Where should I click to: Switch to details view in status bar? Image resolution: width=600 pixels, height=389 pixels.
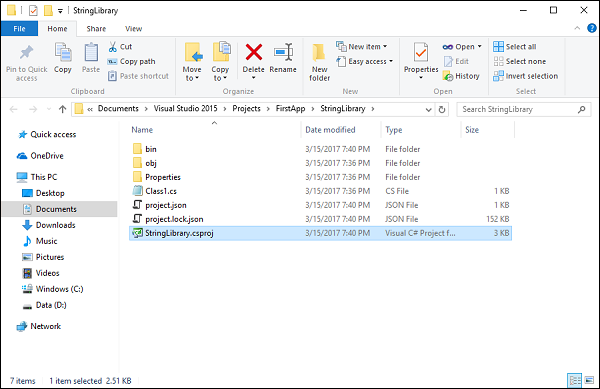tap(575, 380)
